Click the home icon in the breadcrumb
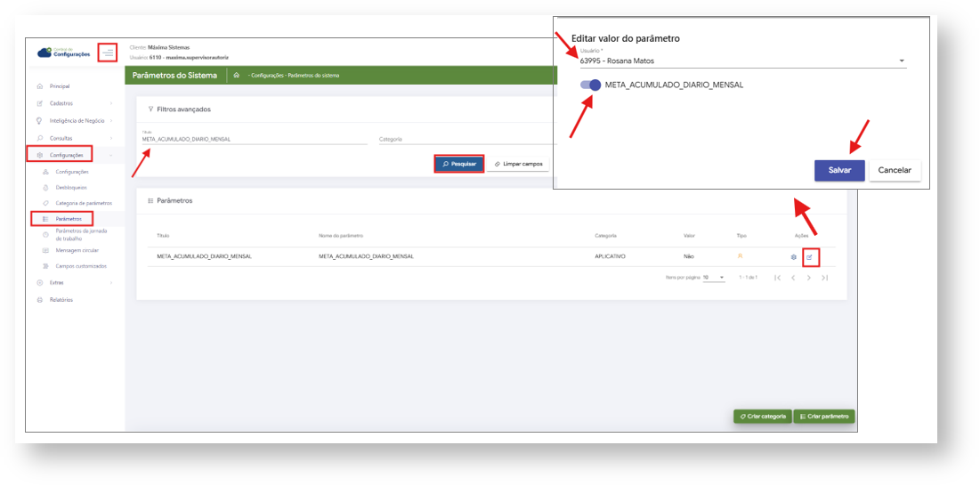The height and width of the screenshot is (486, 980). (237, 75)
